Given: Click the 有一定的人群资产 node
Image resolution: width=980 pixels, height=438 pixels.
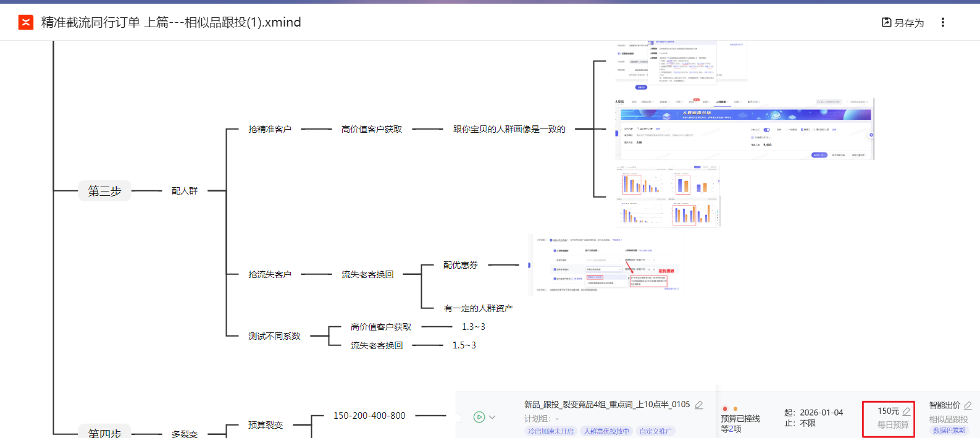Looking at the screenshot, I should [478, 308].
